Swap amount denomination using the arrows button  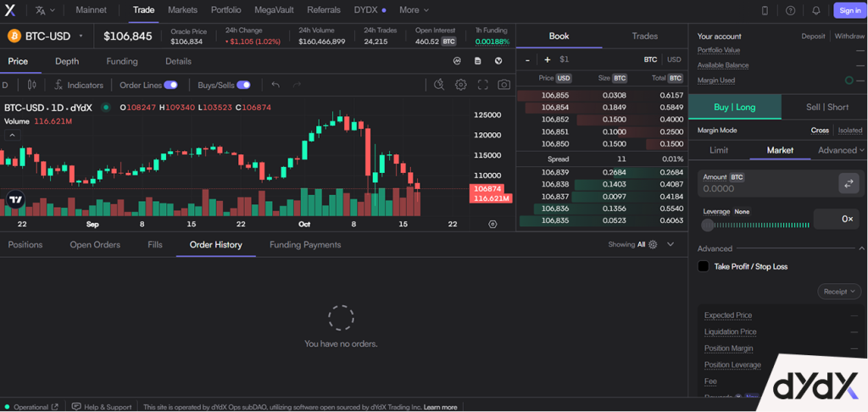point(849,183)
